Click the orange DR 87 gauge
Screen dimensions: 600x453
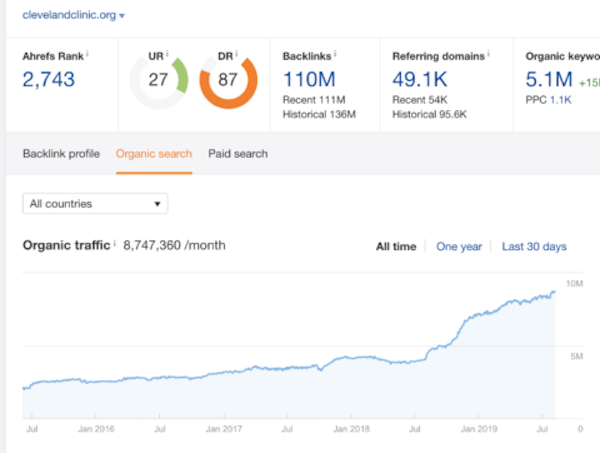(x=228, y=80)
